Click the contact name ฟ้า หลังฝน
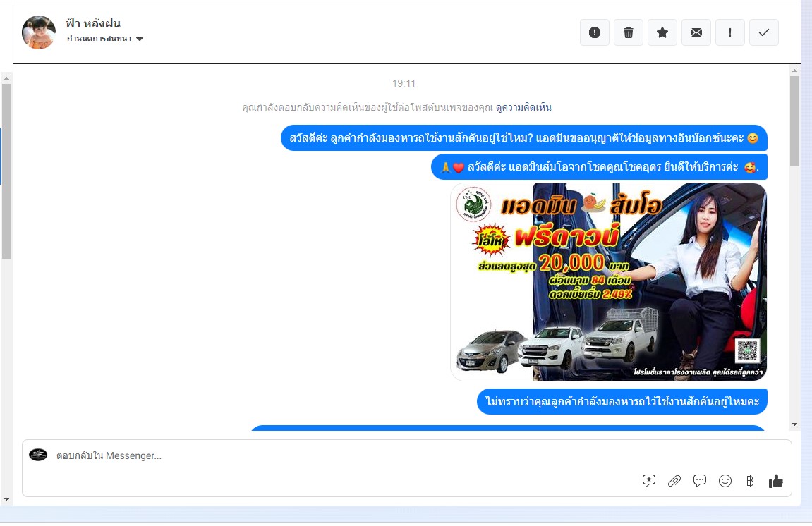This screenshot has height=526, width=812. click(93, 23)
